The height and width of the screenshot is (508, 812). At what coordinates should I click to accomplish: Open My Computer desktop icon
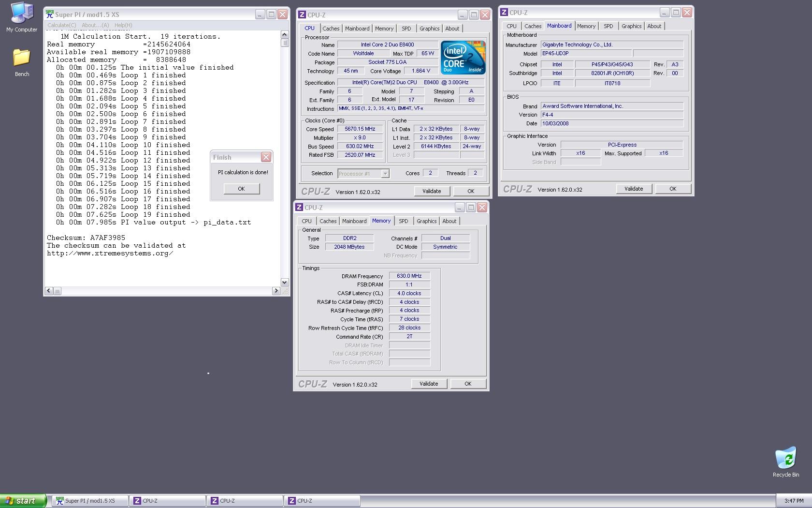22,17
